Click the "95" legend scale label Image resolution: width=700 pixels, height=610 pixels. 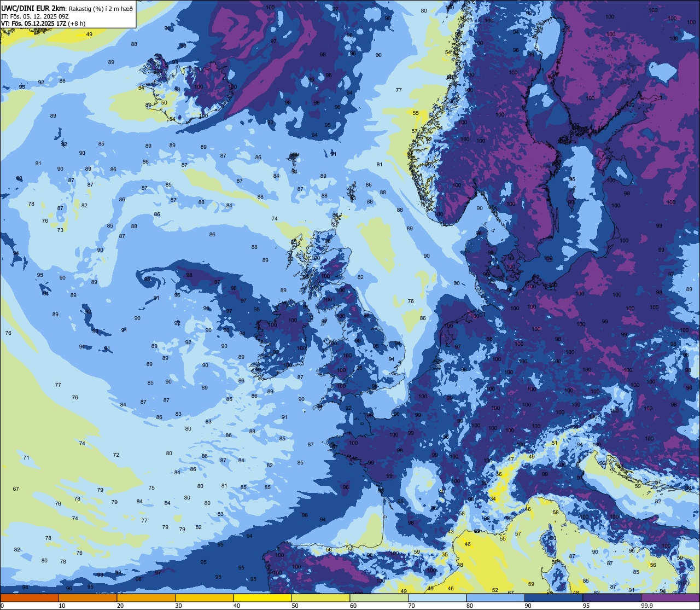(586, 606)
